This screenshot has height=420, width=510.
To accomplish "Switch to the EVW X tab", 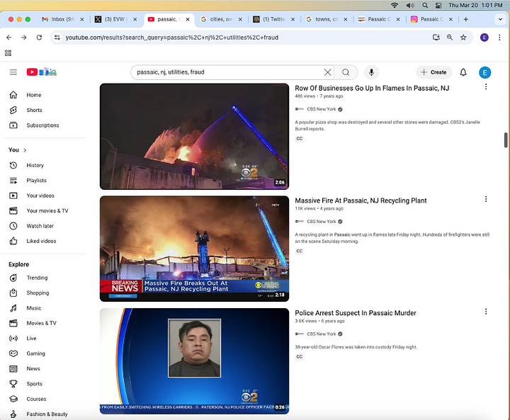I will coord(115,19).
